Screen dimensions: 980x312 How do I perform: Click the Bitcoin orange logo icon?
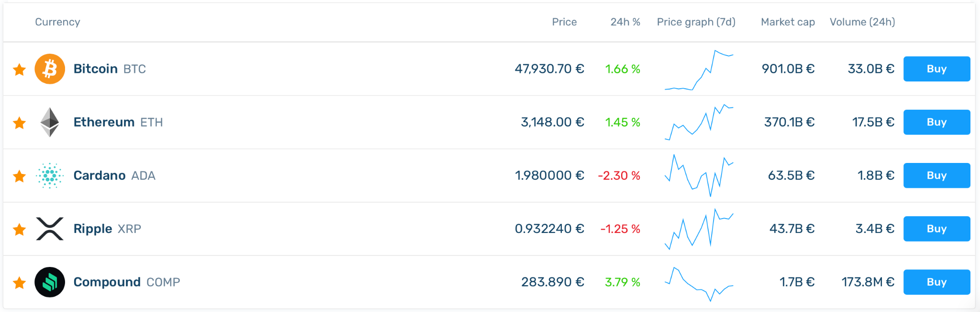(x=50, y=69)
